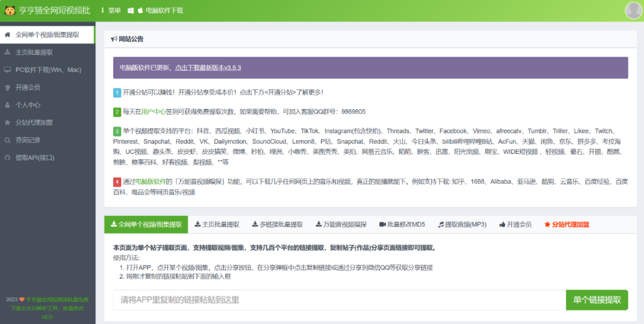
Task: Switch to the 主页批量提取 tab
Action: pos(217,224)
